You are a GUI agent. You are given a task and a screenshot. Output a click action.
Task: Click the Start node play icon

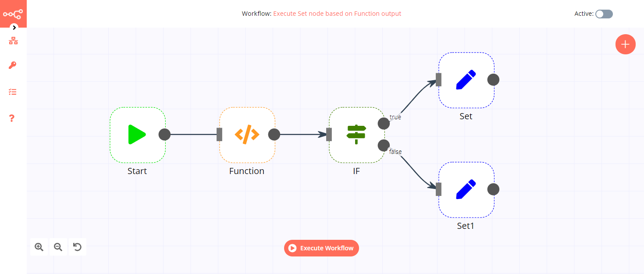138,135
